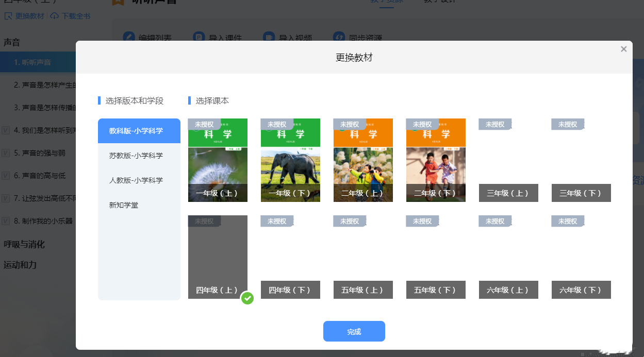Choose the 五年级（上） textbook
The image size is (644, 357).
(x=363, y=257)
